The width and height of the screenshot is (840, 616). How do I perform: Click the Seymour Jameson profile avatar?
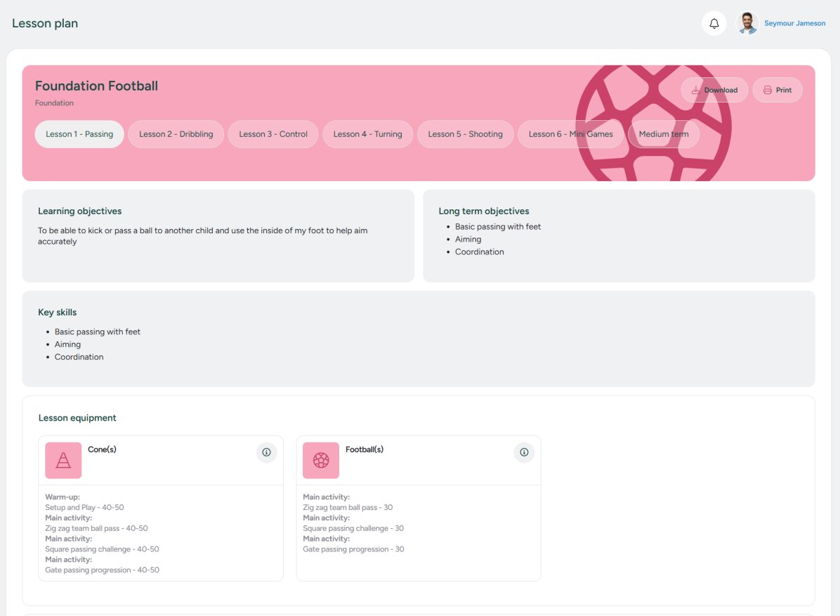(x=747, y=23)
